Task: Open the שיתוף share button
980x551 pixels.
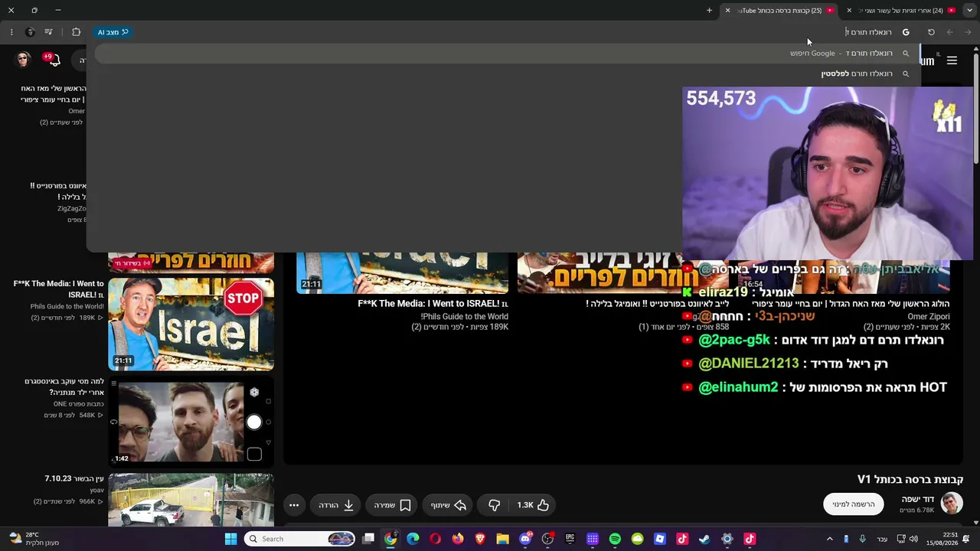Action: tap(449, 505)
